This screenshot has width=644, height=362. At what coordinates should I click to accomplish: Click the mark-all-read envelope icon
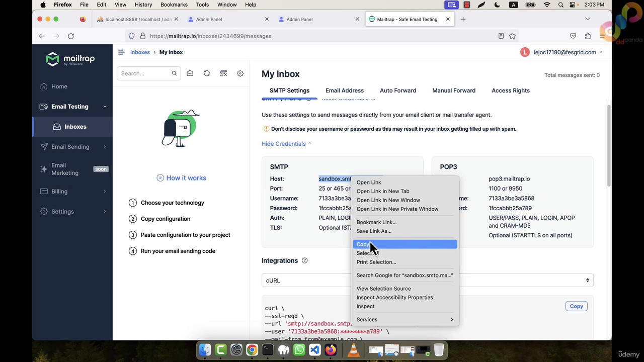coord(190,73)
